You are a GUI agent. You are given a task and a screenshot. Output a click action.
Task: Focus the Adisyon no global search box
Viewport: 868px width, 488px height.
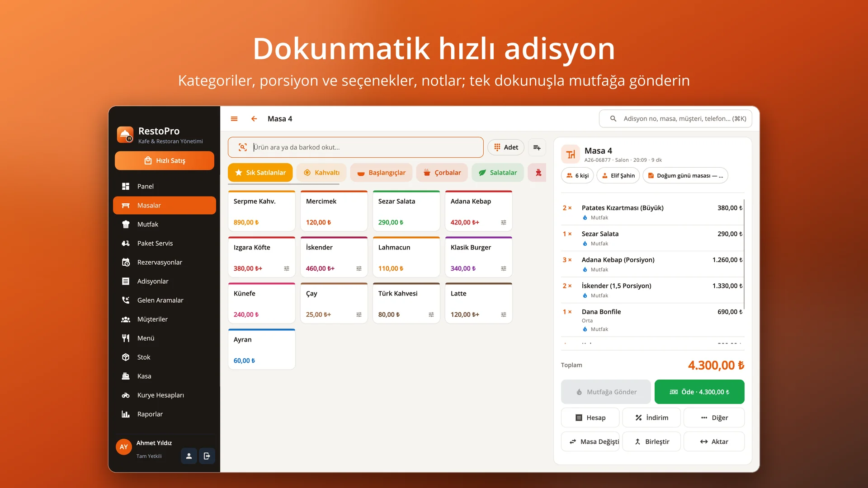675,119
